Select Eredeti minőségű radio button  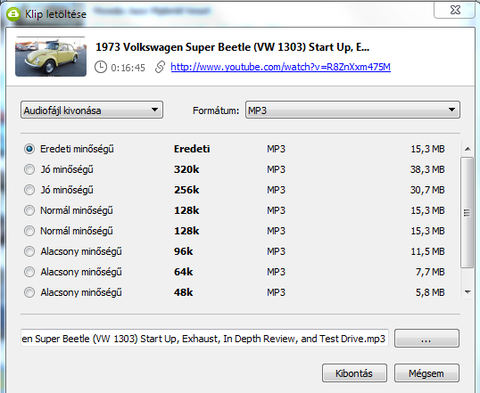[x=29, y=149]
